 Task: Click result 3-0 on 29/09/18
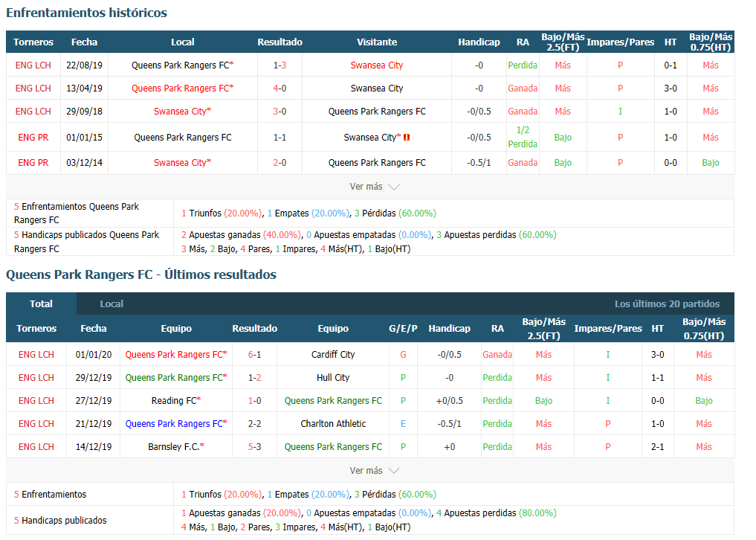(280, 112)
